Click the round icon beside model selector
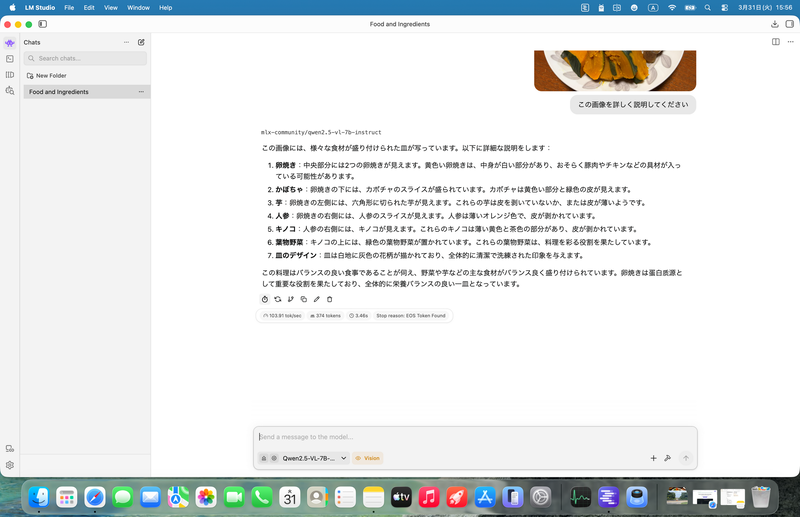Screen dimensions: 800x517 (x=274, y=458)
